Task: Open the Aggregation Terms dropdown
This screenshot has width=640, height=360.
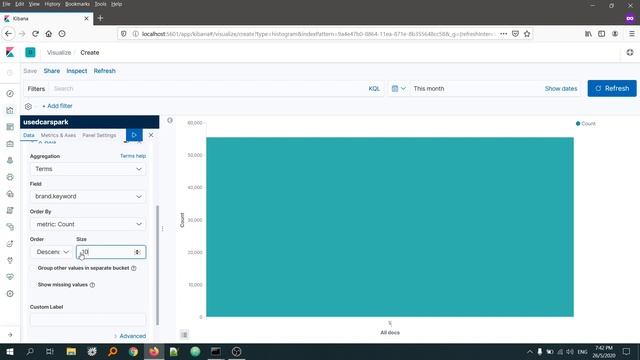Action: (88, 169)
